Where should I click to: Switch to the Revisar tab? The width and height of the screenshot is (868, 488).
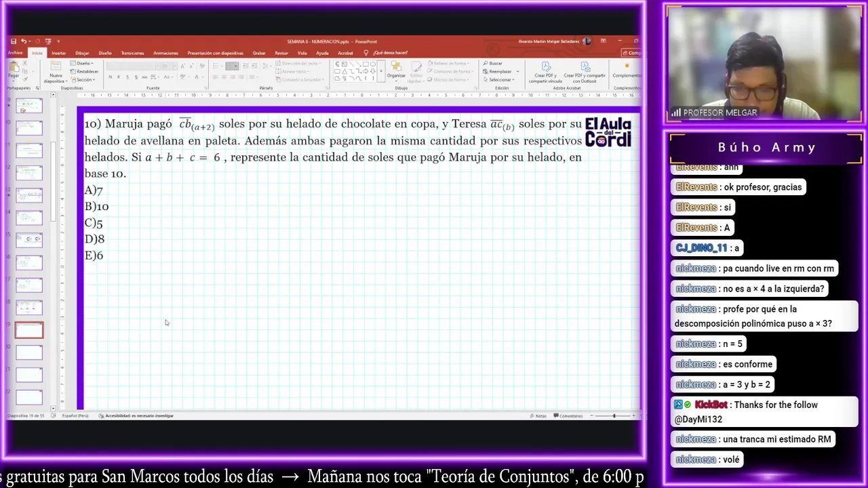tap(281, 53)
